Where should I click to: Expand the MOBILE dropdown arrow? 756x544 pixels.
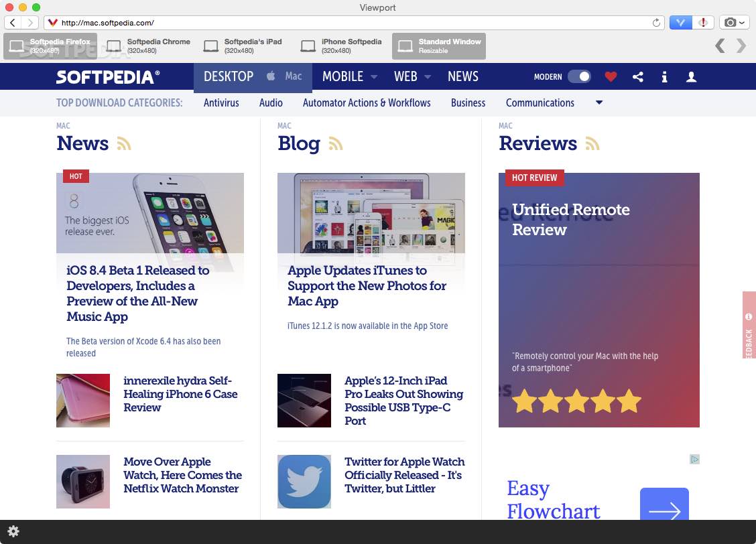[374, 76]
